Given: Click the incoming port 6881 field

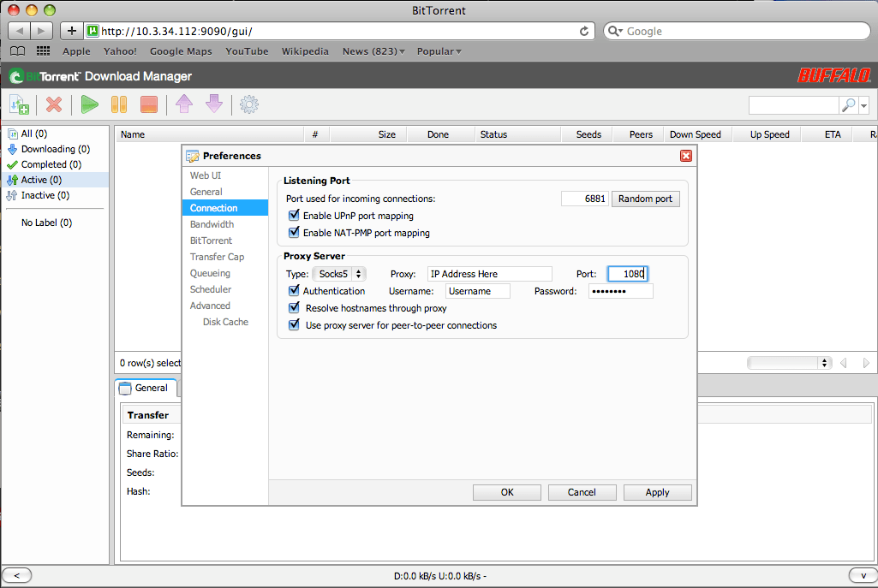Looking at the screenshot, I should pyautogui.click(x=584, y=199).
